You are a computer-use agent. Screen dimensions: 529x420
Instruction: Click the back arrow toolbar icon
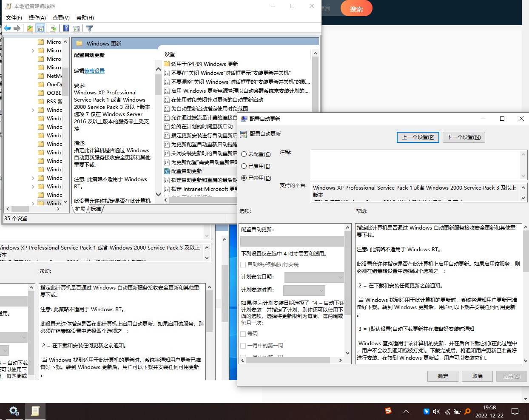point(7,28)
